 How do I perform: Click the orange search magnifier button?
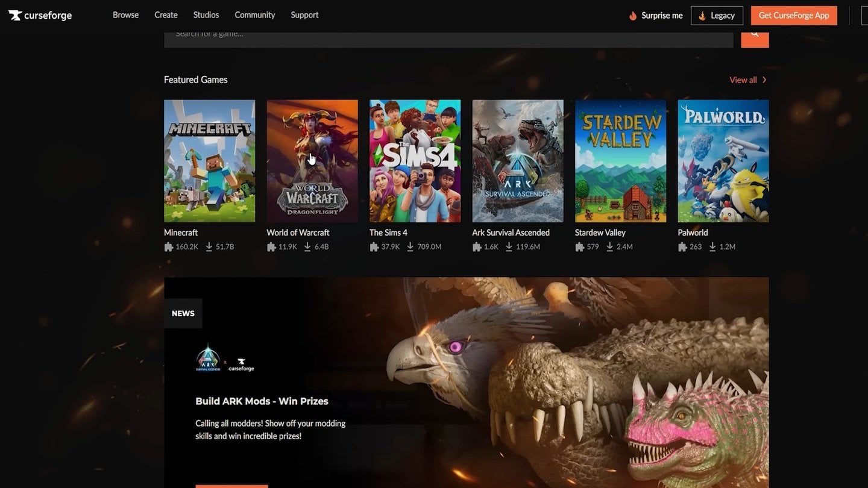tap(755, 35)
